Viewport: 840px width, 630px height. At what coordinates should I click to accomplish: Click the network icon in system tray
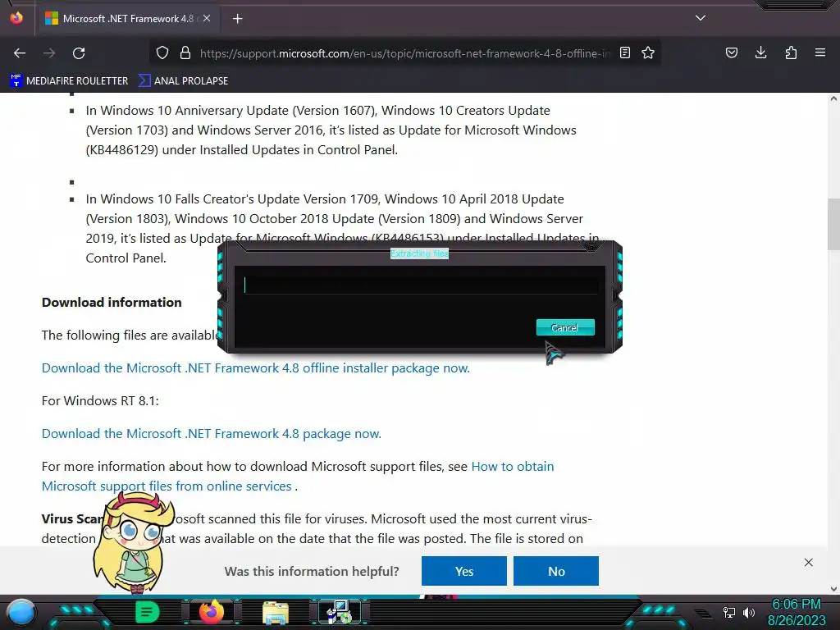[729, 612]
